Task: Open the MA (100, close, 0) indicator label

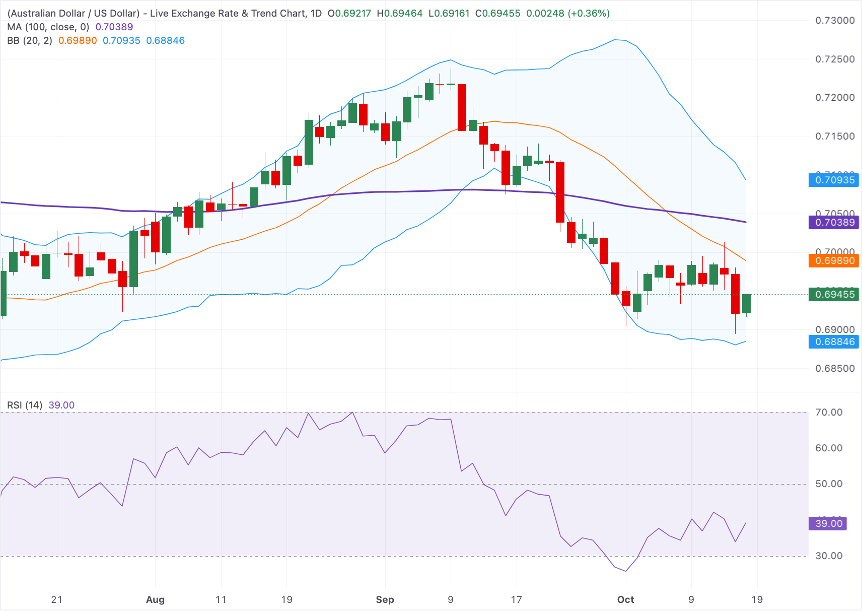Action: click(48, 27)
